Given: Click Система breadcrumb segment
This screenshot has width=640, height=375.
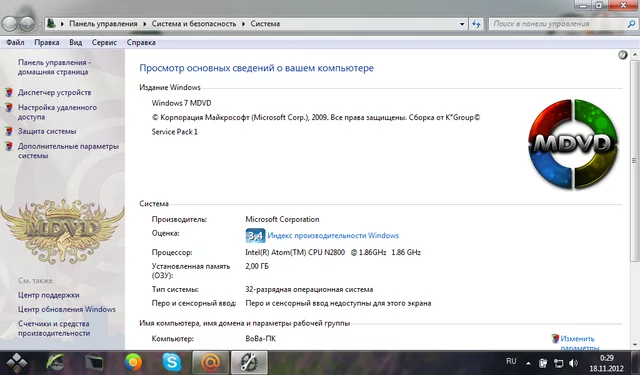Looking at the screenshot, I should click(x=265, y=24).
